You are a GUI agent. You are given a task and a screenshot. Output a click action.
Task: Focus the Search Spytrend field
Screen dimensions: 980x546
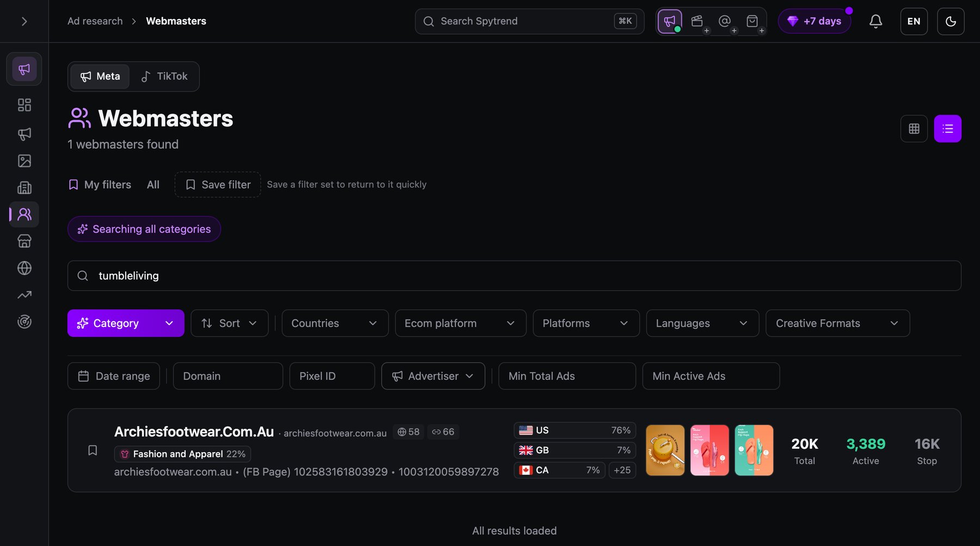[x=529, y=21]
